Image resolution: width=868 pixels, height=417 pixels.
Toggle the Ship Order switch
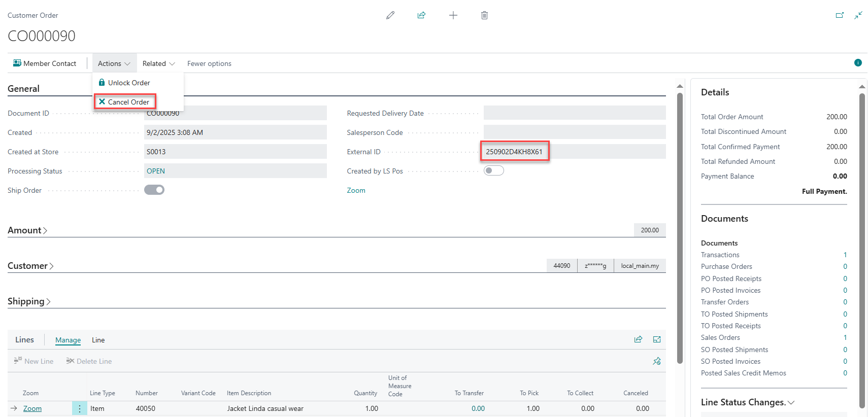(x=154, y=190)
